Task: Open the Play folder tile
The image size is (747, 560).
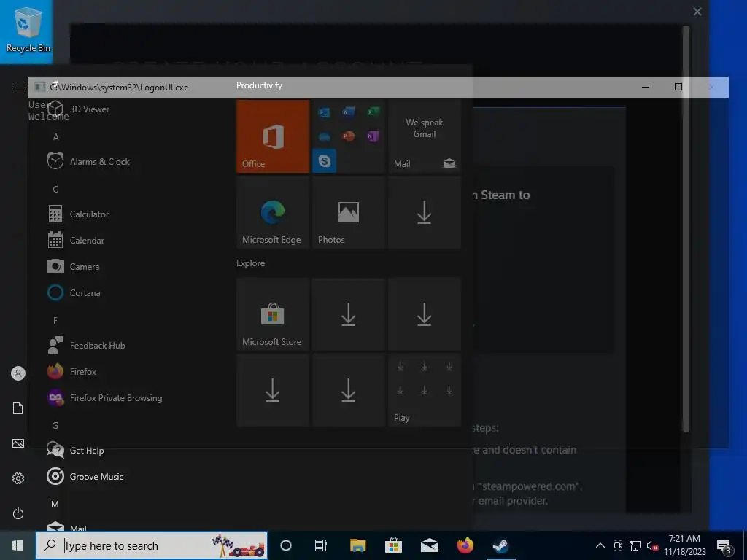Action: point(425,390)
